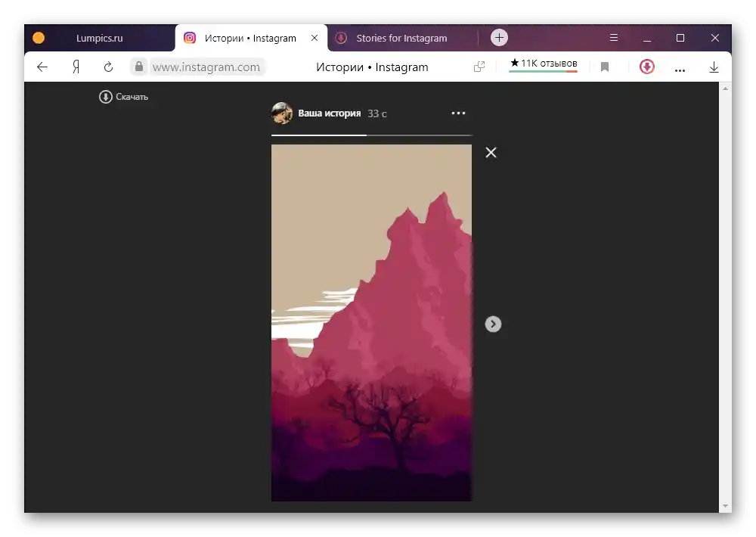This screenshot has width=756, height=537.
Task: Open the page-sharing icon in the address bar
Action: (479, 67)
